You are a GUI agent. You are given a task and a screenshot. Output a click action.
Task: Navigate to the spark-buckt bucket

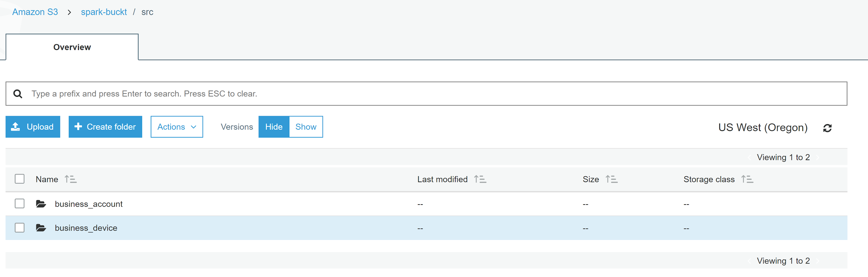coord(104,12)
